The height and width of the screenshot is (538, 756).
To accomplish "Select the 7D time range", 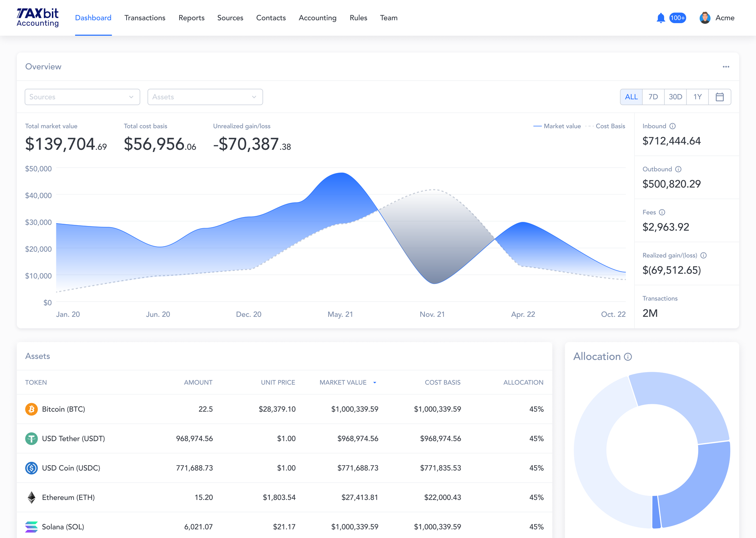I will pyautogui.click(x=653, y=97).
